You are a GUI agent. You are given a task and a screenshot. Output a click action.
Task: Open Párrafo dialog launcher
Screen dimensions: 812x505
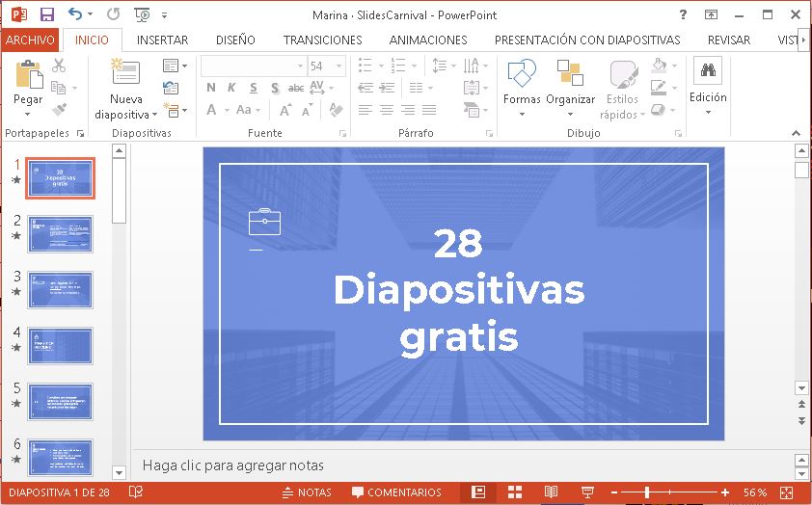pos(489,134)
